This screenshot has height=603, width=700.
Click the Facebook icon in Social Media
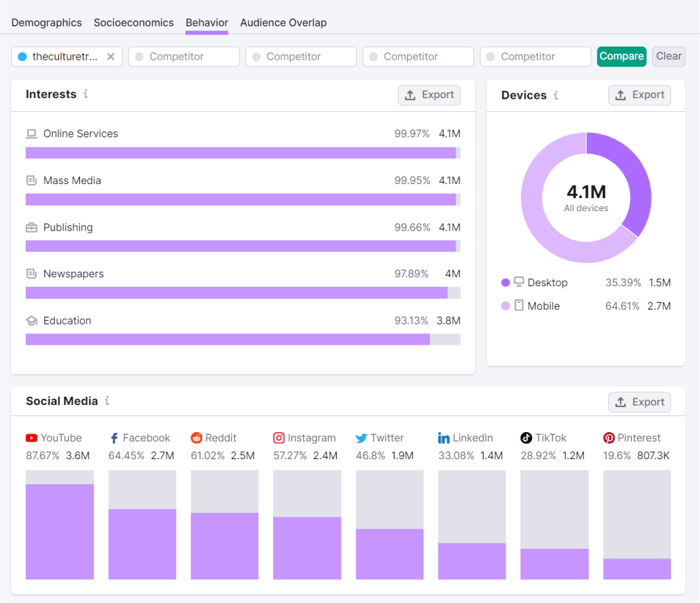(113, 438)
